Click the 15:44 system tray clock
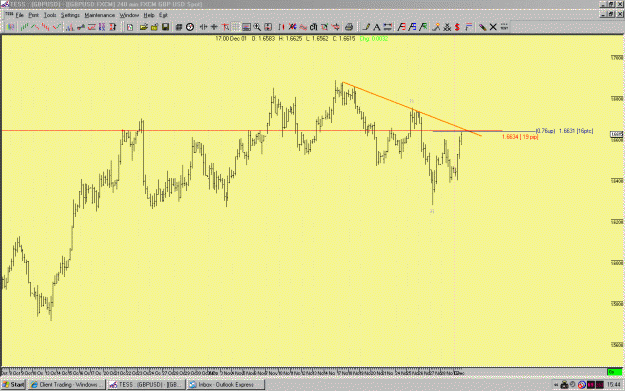 coord(613,385)
